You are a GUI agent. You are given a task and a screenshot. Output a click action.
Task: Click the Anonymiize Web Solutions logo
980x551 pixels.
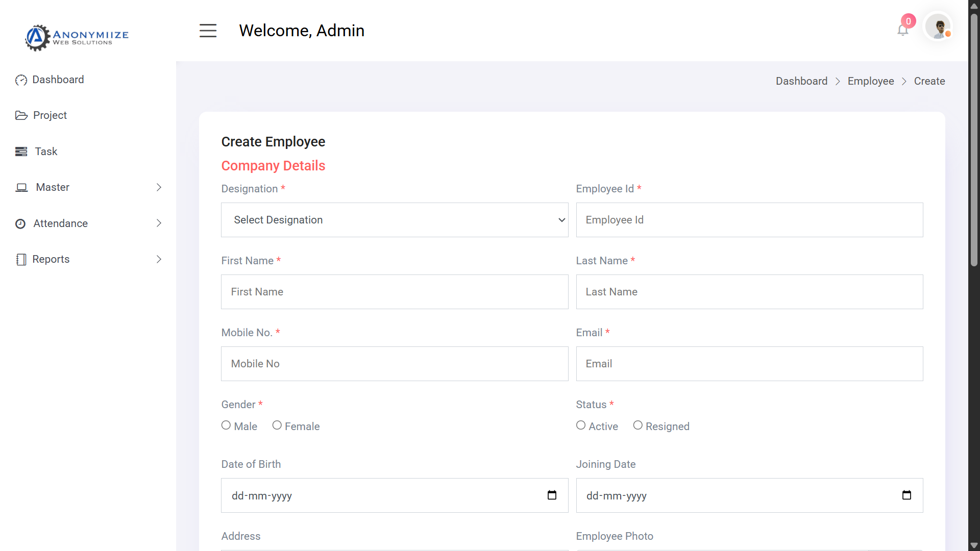click(77, 37)
